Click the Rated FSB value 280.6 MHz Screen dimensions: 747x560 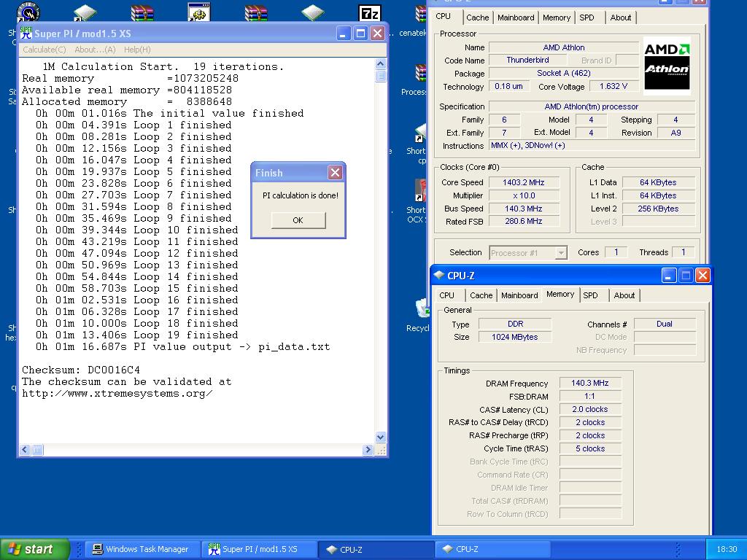[x=524, y=221]
